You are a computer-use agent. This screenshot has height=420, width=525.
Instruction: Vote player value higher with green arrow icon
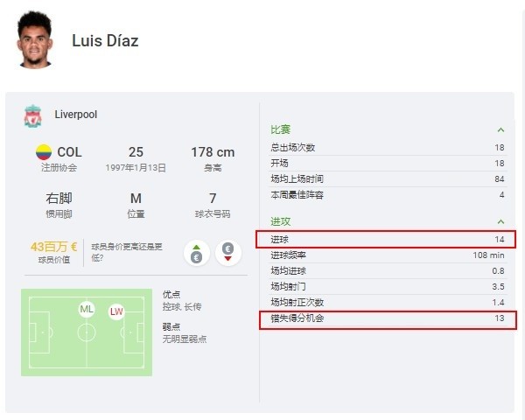click(197, 253)
